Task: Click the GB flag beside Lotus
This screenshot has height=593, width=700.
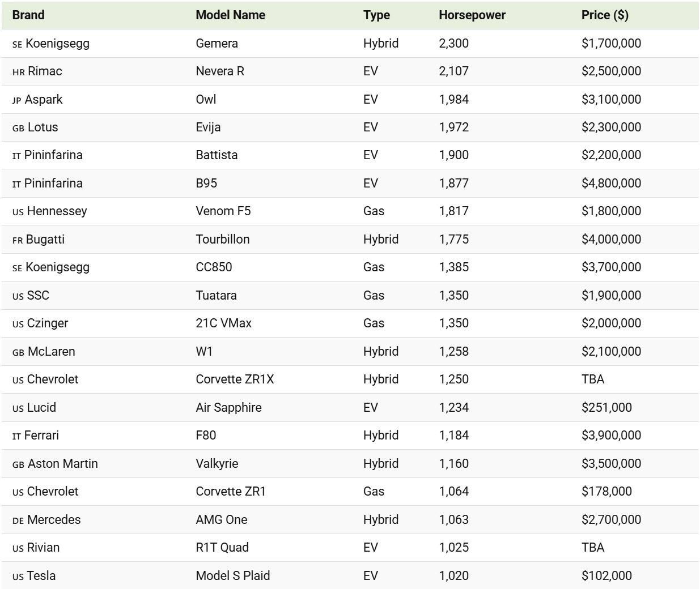Action: pos(18,129)
